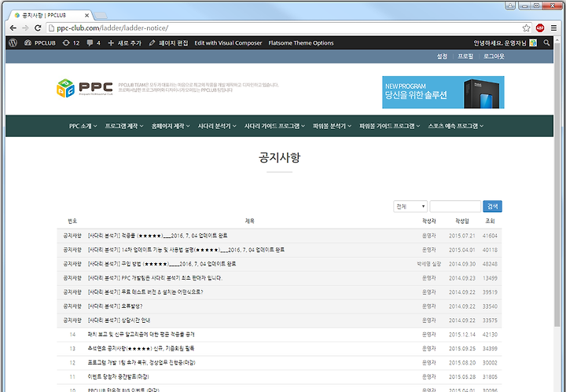Expand the 파워볼 분석기 menu
566x392 pixels.
pyautogui.click(x=332, y=126)
